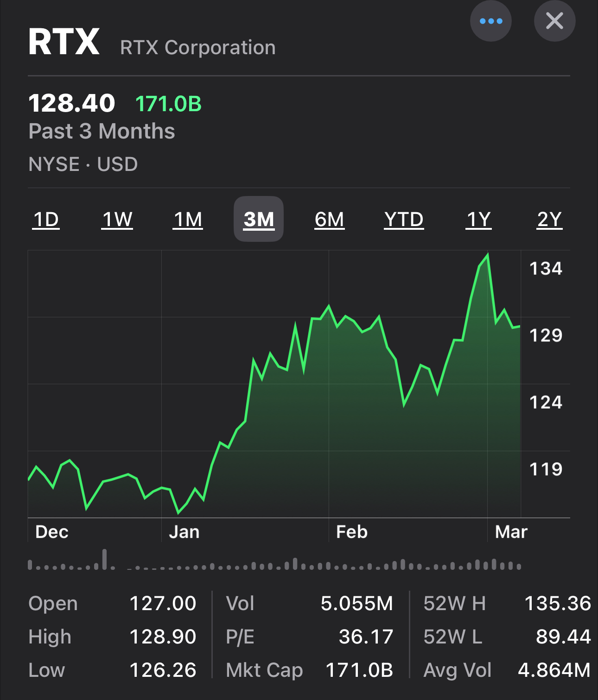The image size is (598, 700).
Task: Show year-to-date YTD chart
Action: pyautogui.click(x=404, y=219)
